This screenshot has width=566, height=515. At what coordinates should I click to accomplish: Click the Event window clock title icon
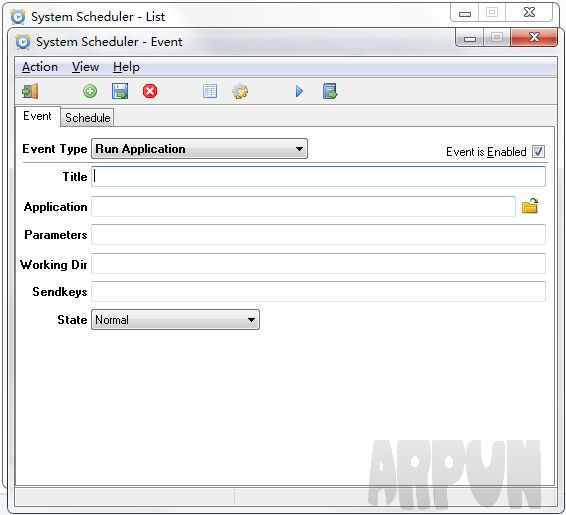pyautogui.click(x=23, y=42)
